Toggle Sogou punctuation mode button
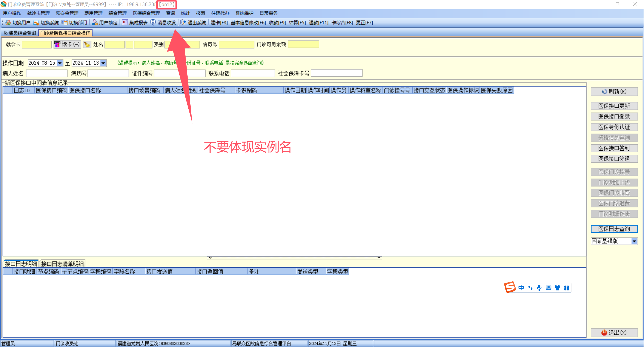 coord(530,288)
